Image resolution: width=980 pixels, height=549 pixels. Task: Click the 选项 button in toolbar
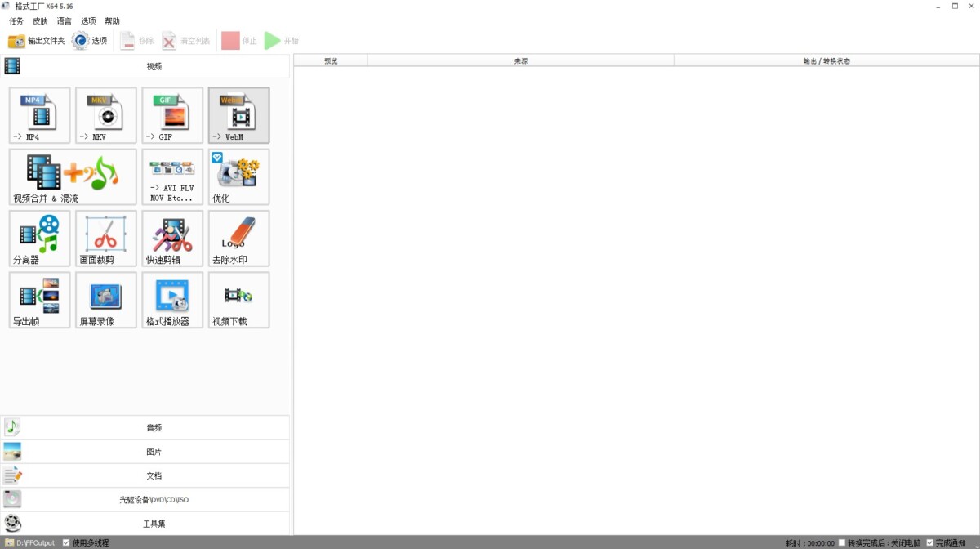90,41
